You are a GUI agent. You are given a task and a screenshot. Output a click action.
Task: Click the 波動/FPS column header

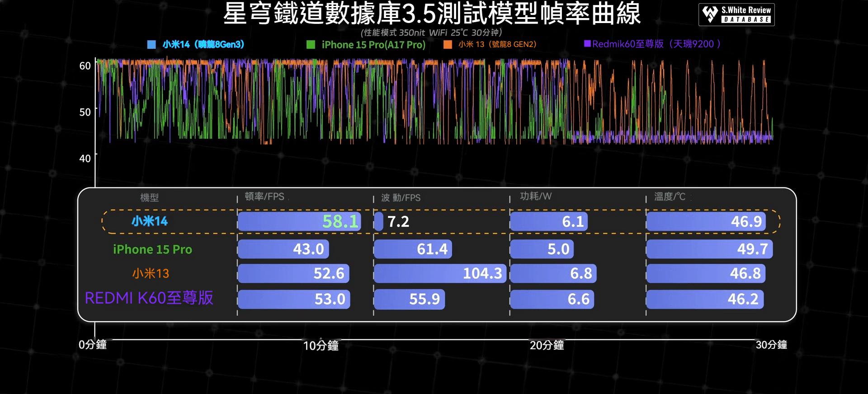coord(401,198)
